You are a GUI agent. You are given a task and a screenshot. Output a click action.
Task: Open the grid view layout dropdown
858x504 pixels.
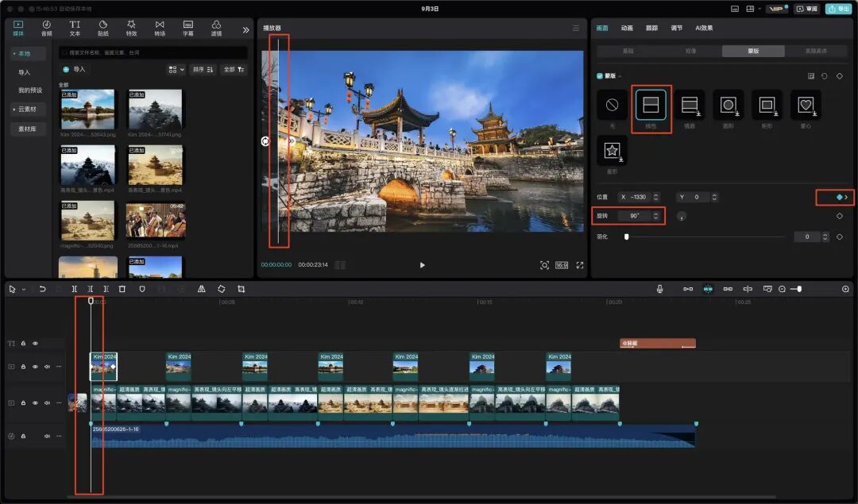pos(176,69)
